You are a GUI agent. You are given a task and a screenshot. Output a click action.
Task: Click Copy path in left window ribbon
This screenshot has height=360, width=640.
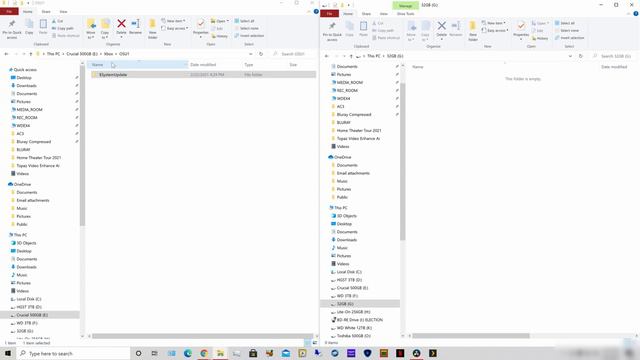(63, 28)
